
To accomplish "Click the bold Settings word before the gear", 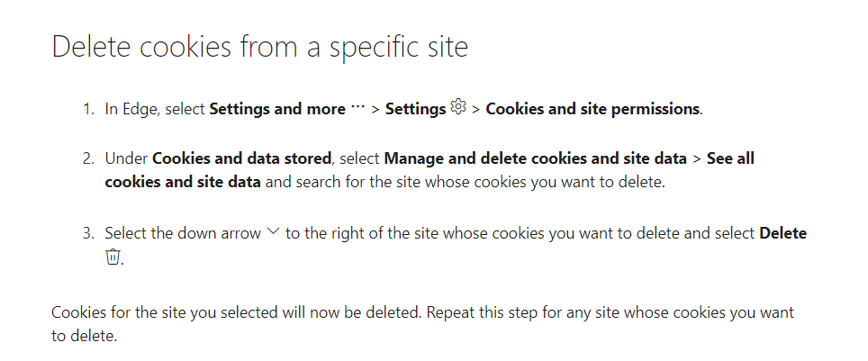I will [x=415, y=109].
